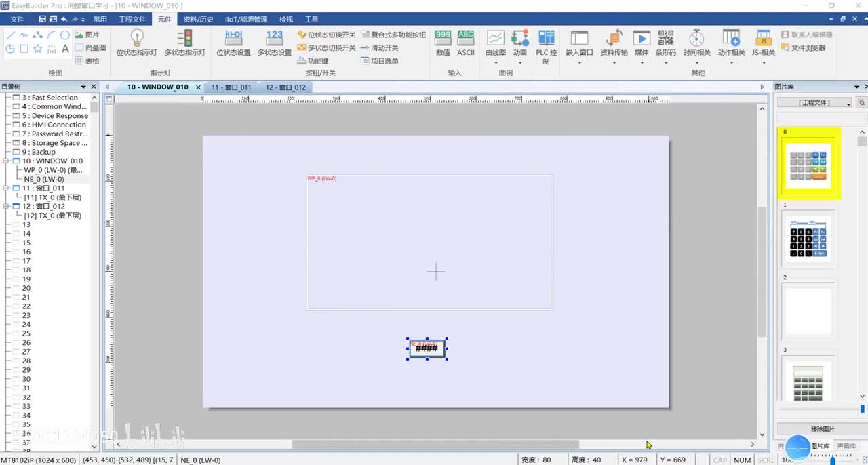
Task: Open the 文件浏览器 file browser
Action: 804,47
